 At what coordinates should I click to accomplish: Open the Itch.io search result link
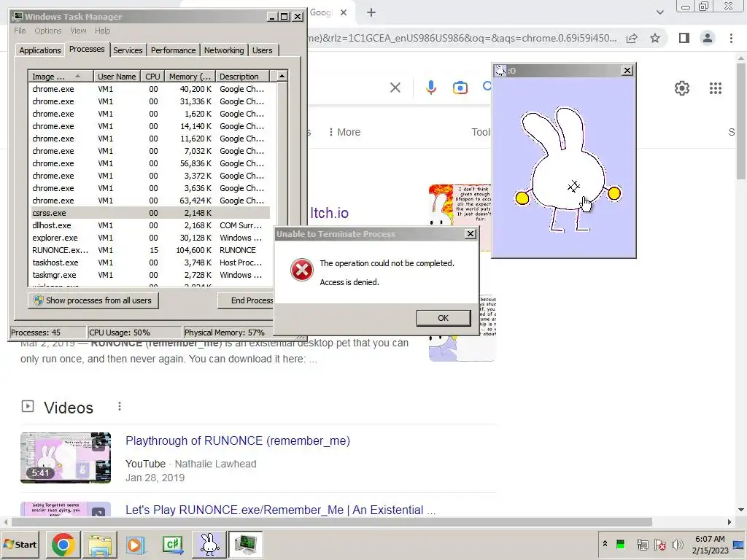pyautogui.click(x=329, y=213)
